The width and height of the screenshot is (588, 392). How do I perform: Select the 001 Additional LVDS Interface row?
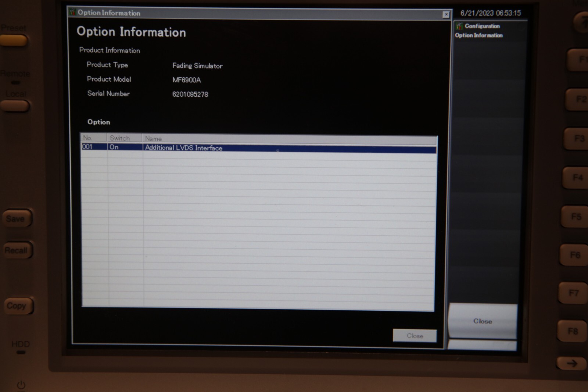[x=258, y=147]
